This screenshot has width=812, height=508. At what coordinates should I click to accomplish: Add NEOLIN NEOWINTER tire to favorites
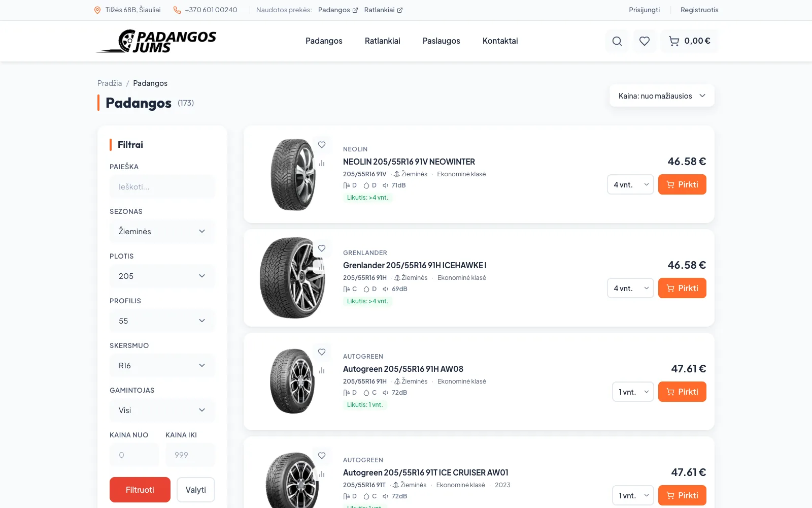[x=322, y=145]
